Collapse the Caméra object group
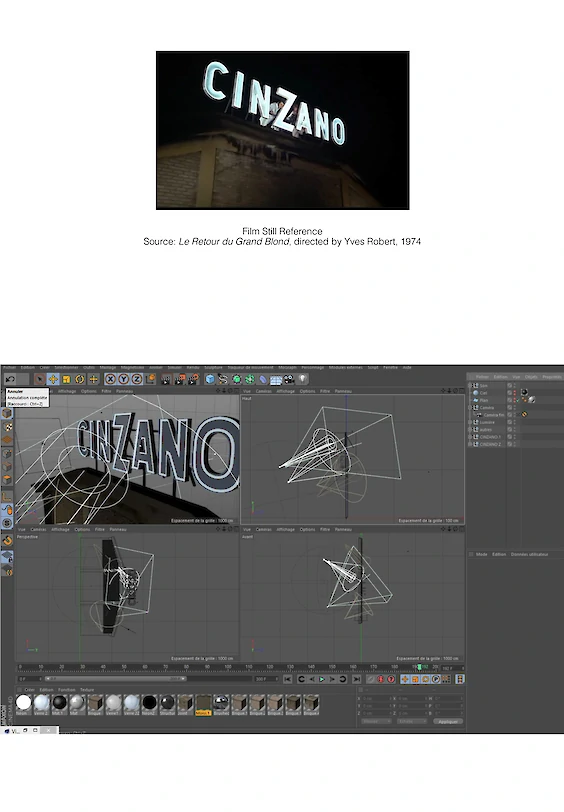This screenshot has width=564, height=812. [x=470, y=408]
